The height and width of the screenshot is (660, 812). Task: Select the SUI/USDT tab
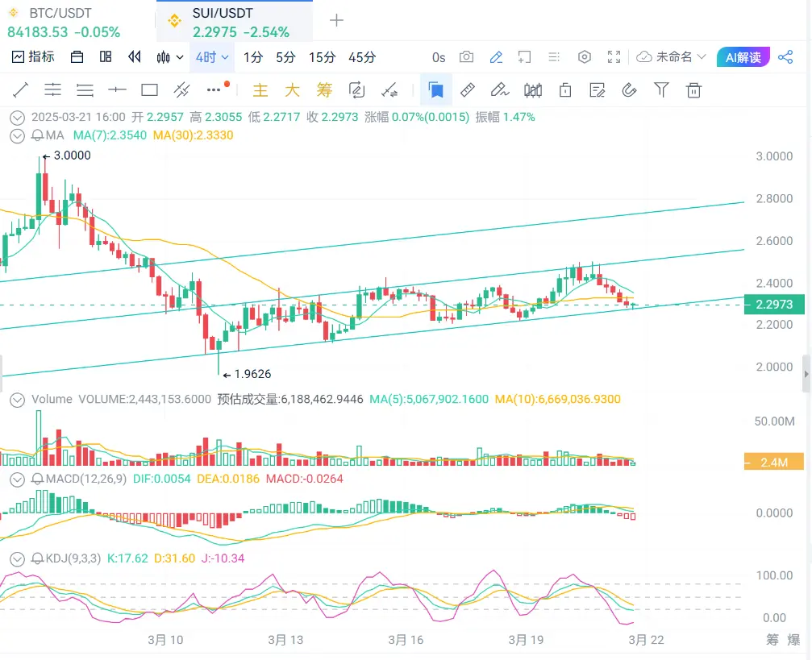pos(234,23)
